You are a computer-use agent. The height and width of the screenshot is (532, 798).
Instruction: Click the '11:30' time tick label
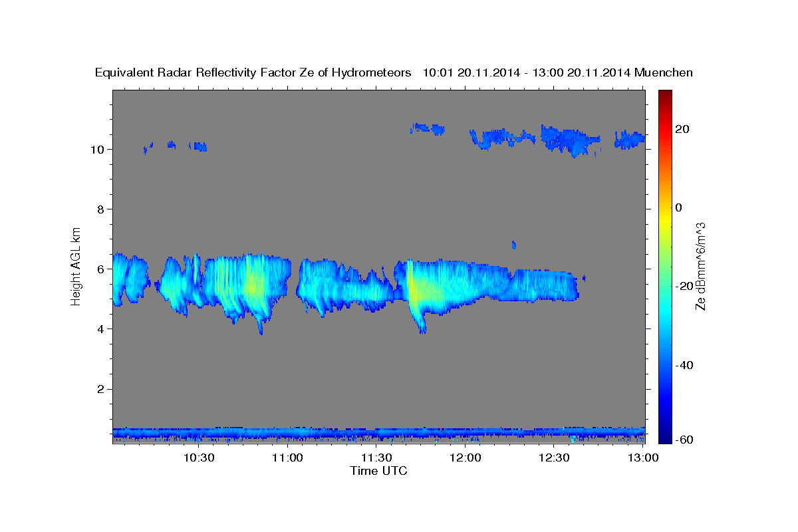[x=376, y=458]
